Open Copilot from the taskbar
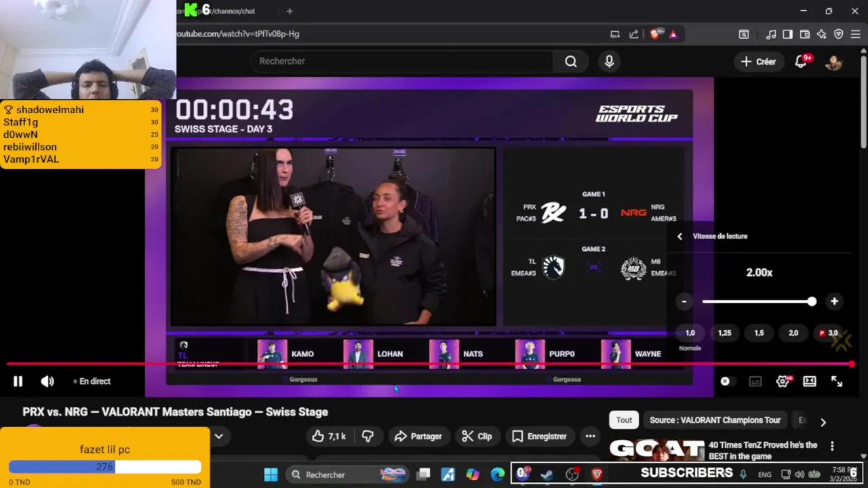The image size is (868, 488). coord(473,474)
